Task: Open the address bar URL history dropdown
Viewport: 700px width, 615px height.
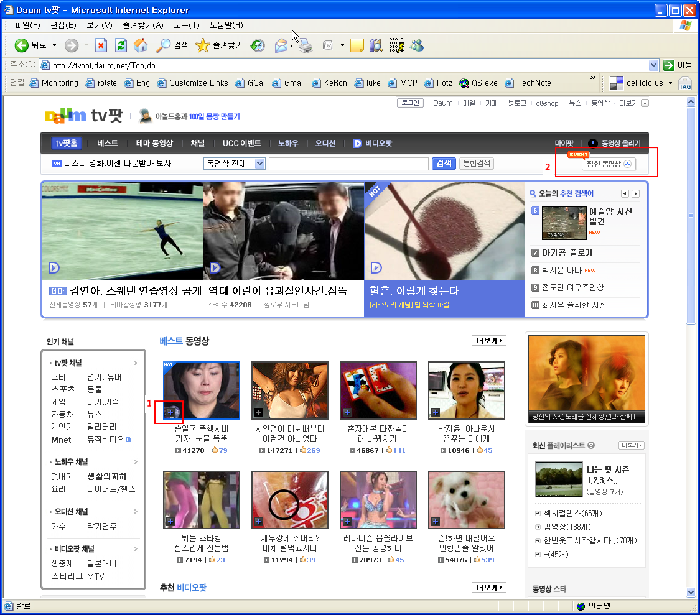Action: (x=653, y=65)
